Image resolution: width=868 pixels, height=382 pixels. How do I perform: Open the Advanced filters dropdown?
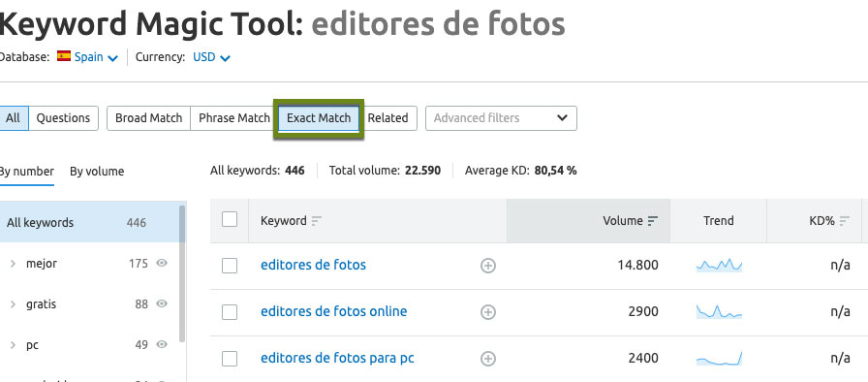501,118
